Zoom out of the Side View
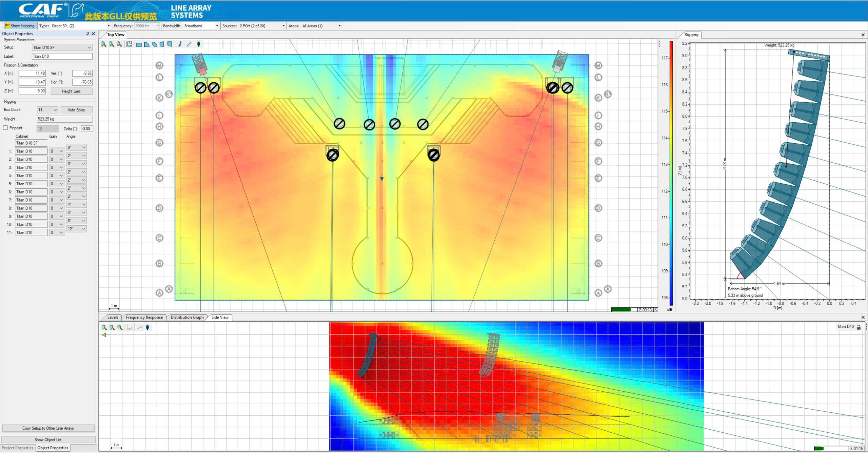This screenshot has height=453, width=868. click(120, 328)
